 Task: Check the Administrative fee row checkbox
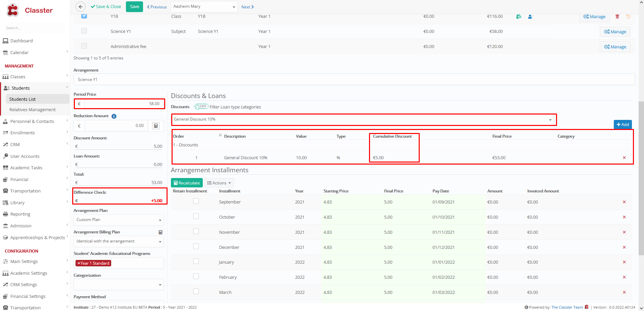tap(84, 46)
